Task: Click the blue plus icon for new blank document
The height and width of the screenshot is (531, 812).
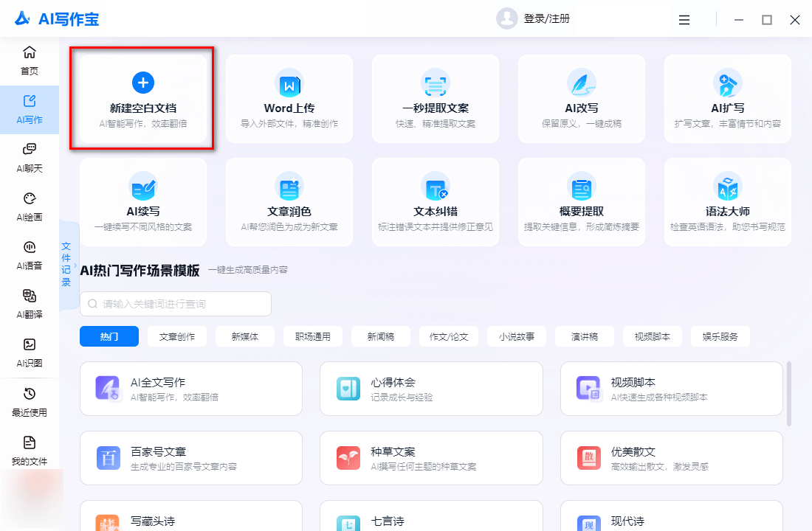Action: pyautogui.click(x=143, y=83)
